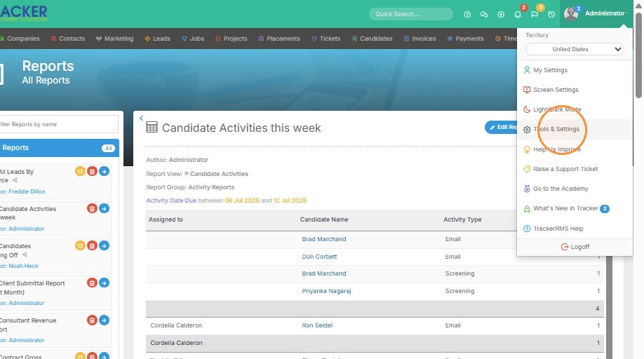This screenshot has height=359, width=644.
Task: Toggle favorite on Candidates Coming Off report
Action: [x=80, y=245]
